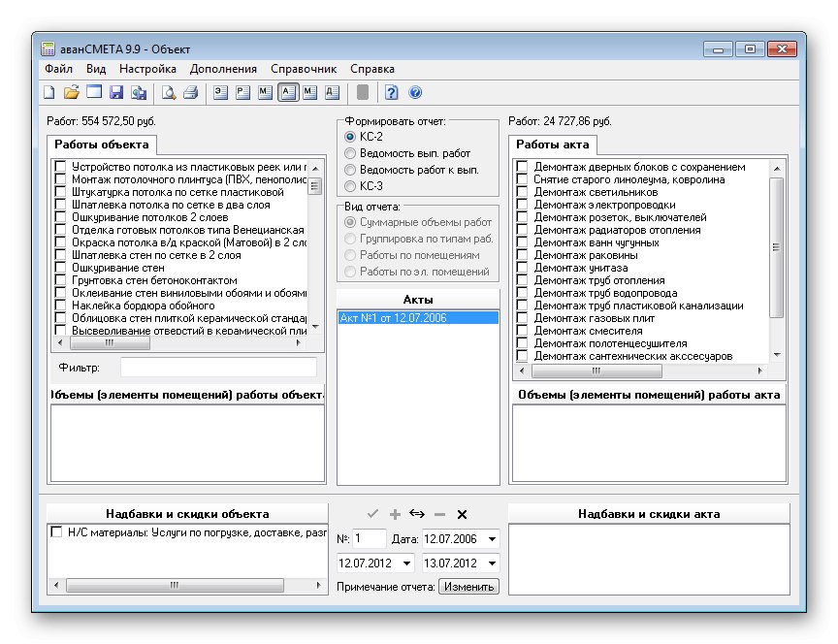Choose the Ведомость вып. работ report option
Image resolution: width=838 pixels, height=644 pixels.
tap(351, 153)
